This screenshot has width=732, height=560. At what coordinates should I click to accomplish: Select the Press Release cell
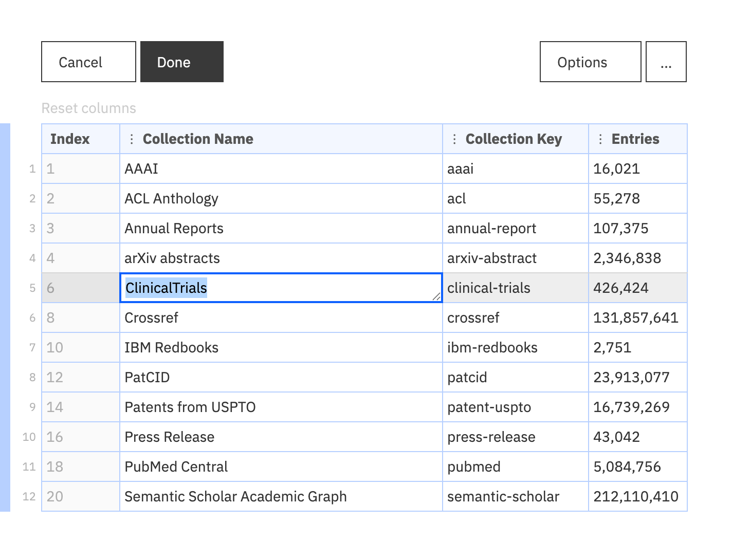(x=281, y=437)
